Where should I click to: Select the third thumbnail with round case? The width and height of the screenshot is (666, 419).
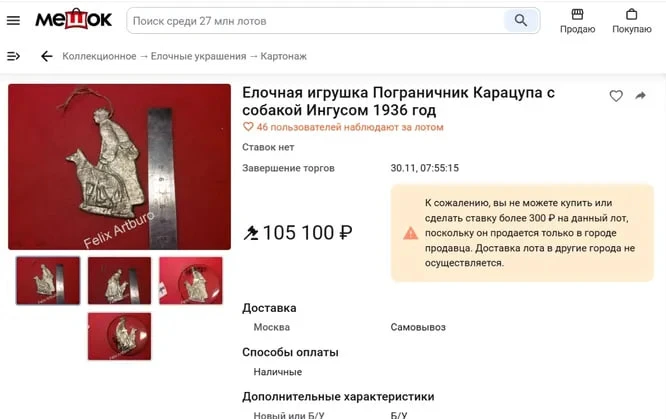click(191, 280)
